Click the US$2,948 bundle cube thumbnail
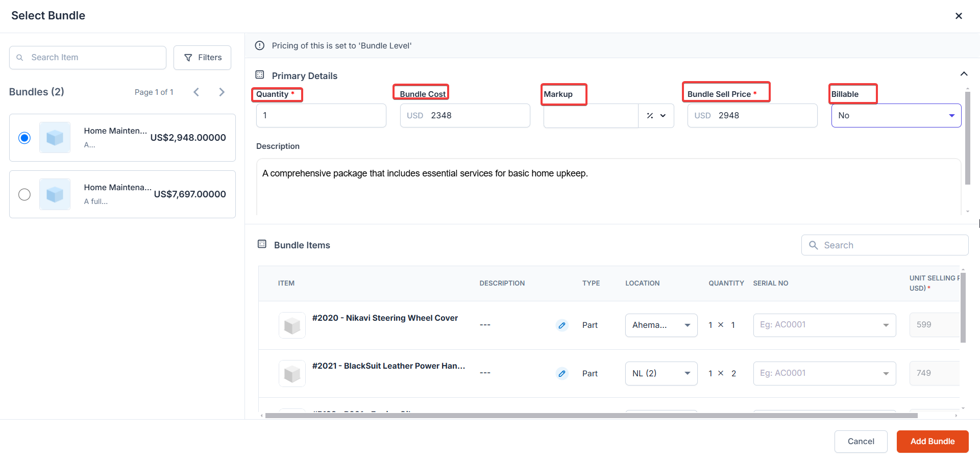Screen dimensions: 980x463 55,138
